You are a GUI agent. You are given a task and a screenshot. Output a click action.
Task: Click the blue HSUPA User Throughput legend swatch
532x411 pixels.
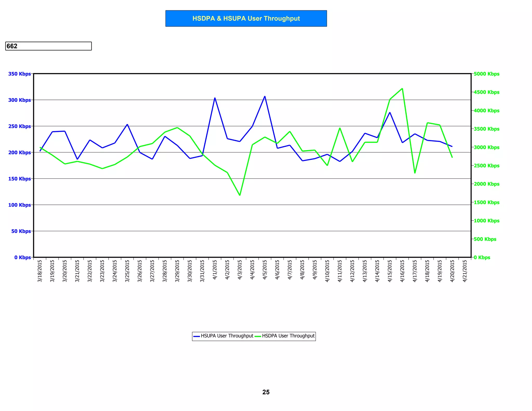click(197, 336)
